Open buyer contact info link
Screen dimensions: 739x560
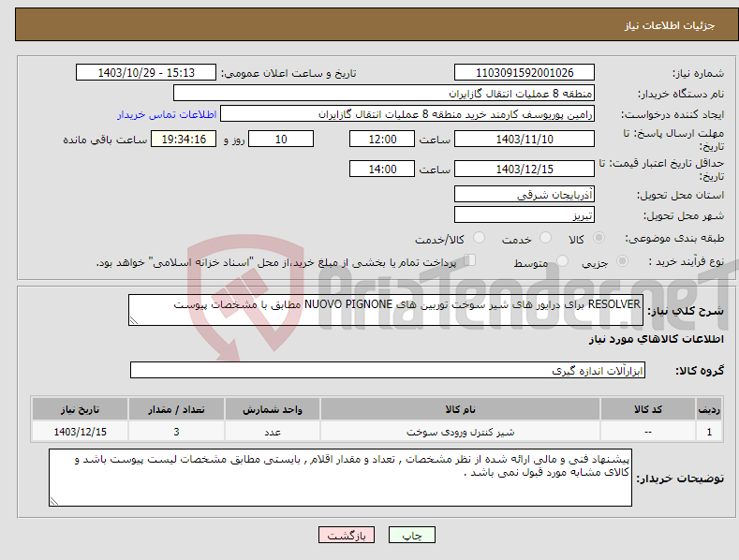tap(167, 114)
